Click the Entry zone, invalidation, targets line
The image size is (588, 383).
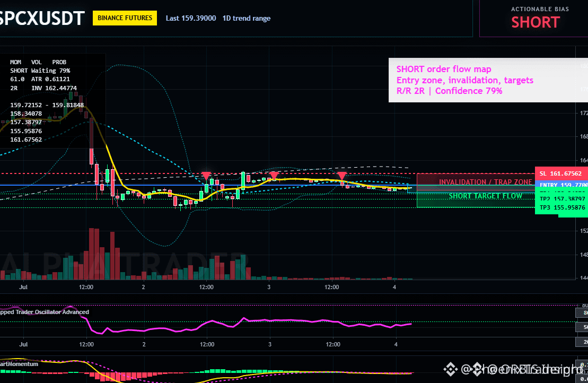point(464,80)
